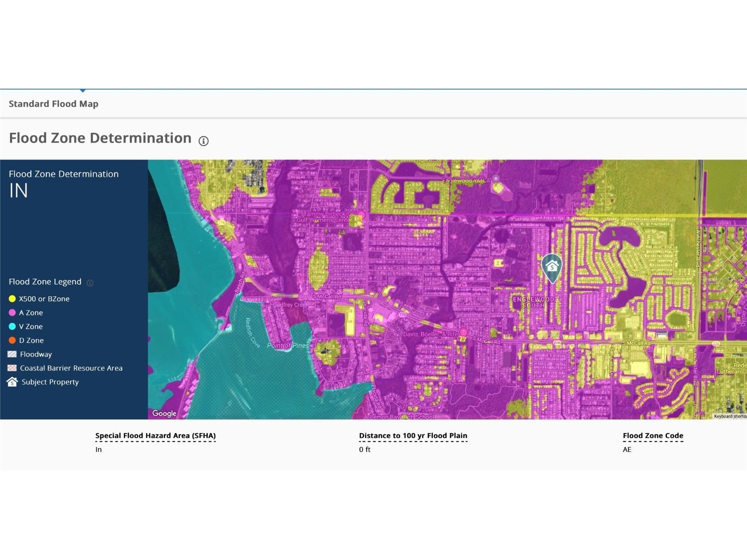Click the subject property pin on the map
This screenshot has height=560, width=747.
(551, 267)
